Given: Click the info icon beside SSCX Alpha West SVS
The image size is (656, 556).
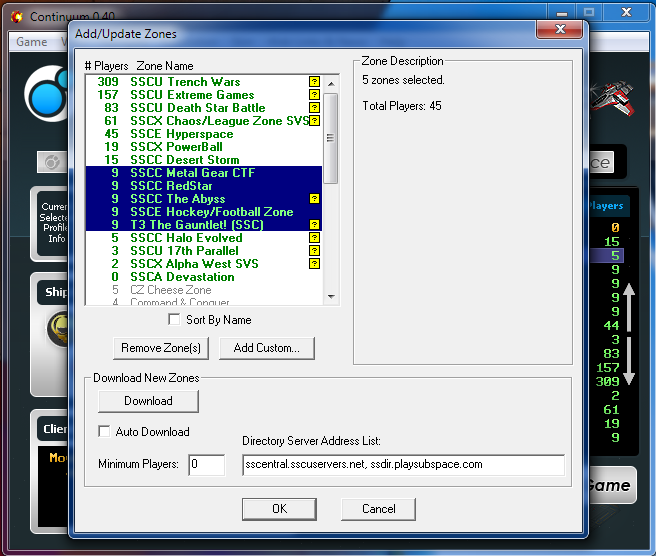Looking at the screenshot, I should [314, 264].
